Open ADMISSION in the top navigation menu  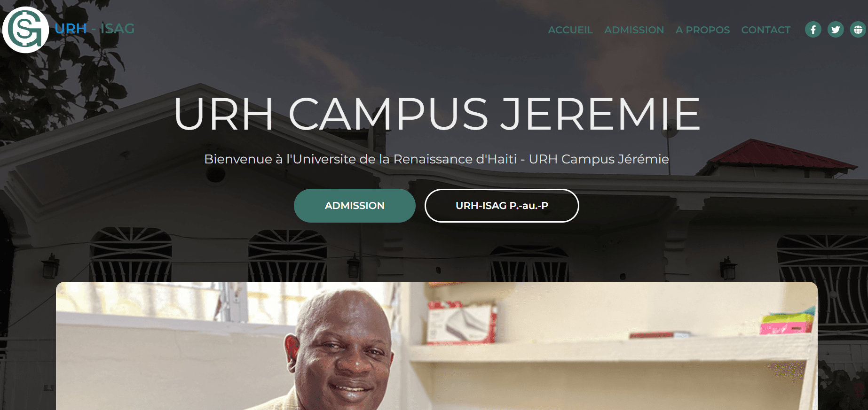634,30
